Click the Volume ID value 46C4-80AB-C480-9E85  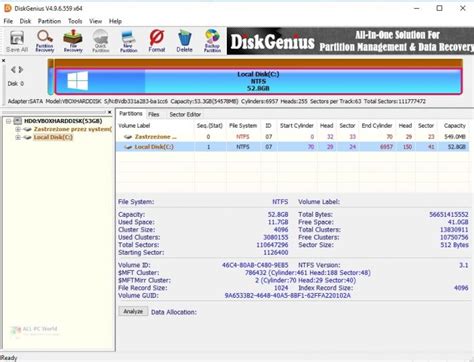(255, 265)
